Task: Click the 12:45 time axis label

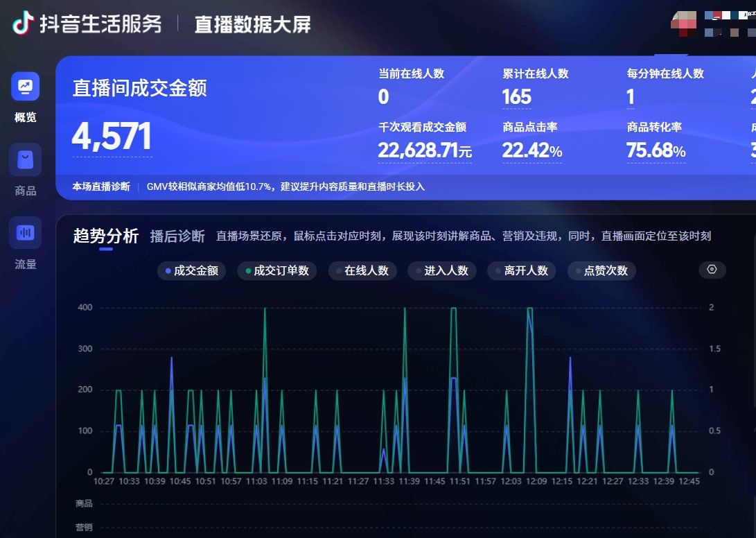Action: pyautogui.click(x=689, y=481)
